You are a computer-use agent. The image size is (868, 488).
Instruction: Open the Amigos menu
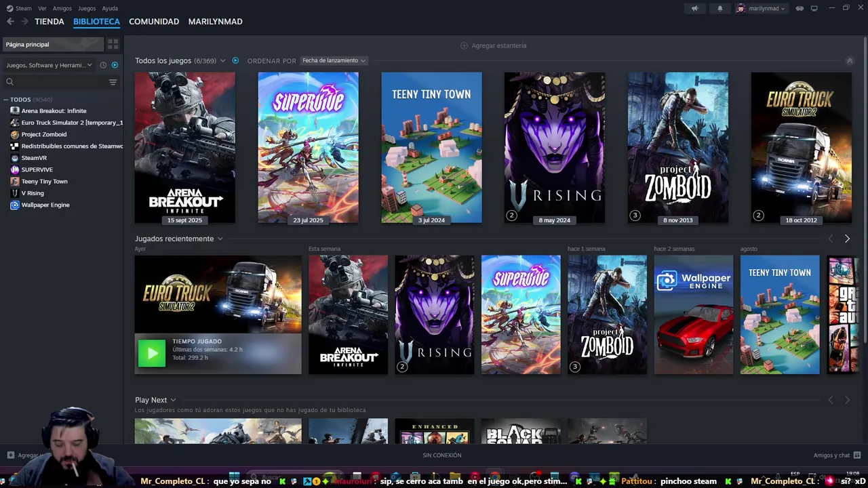pos(62,9)
